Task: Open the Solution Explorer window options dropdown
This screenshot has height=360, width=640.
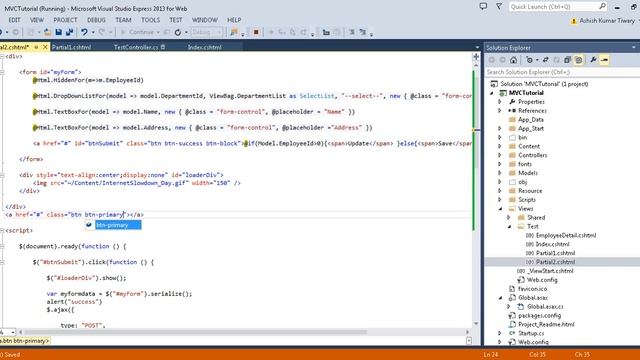Action: point(634,47)
